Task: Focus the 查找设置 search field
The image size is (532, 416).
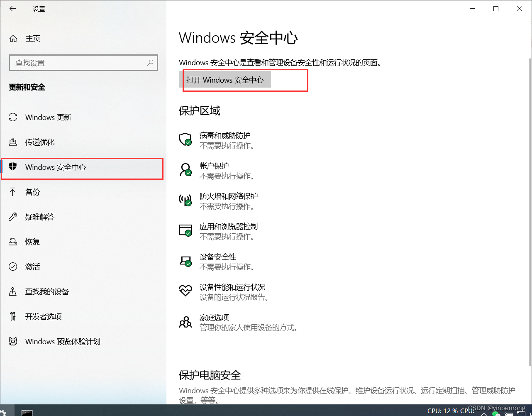Action: click(83, 63)
